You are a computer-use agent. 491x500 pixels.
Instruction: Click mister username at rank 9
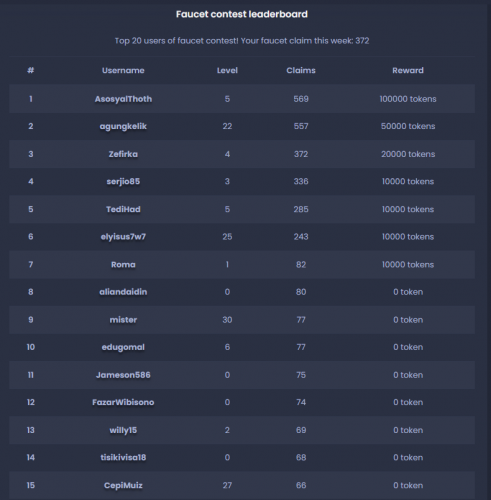[x=123, y=320]
